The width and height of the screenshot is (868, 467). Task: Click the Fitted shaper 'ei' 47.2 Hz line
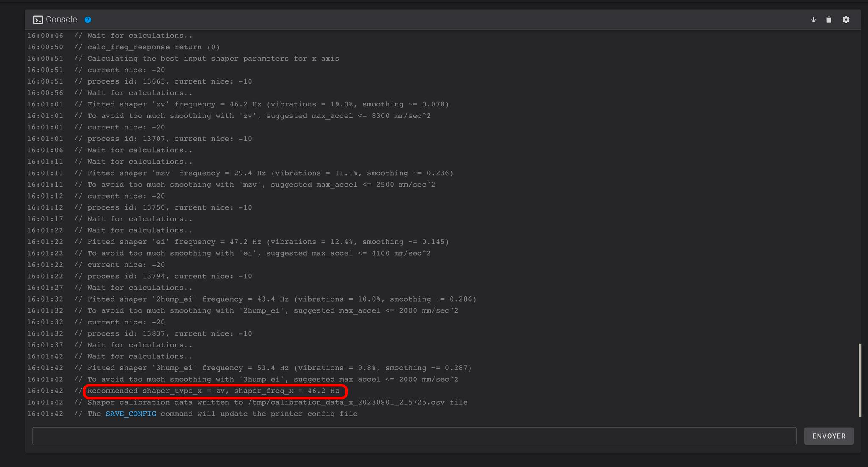[x=268, y=242]
